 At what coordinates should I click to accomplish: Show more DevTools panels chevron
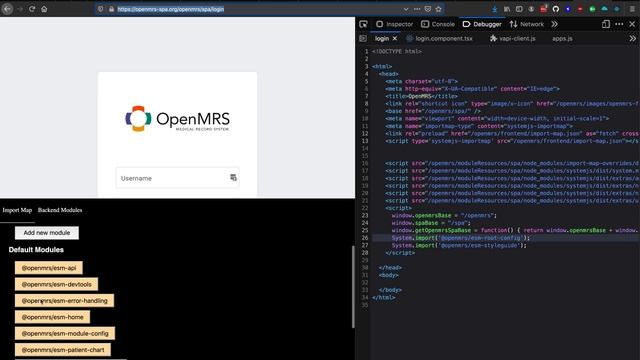[554, 24]
